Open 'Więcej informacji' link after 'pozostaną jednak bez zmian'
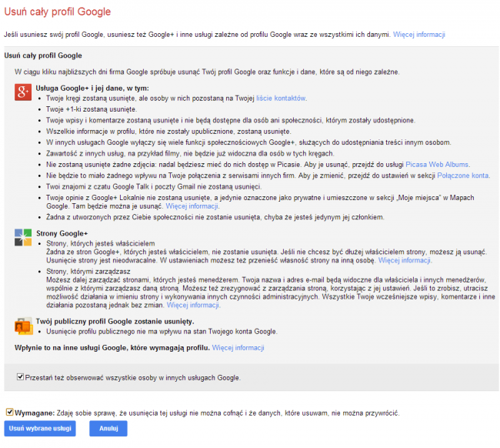This screenshot has width=500, height=448. 193,305
